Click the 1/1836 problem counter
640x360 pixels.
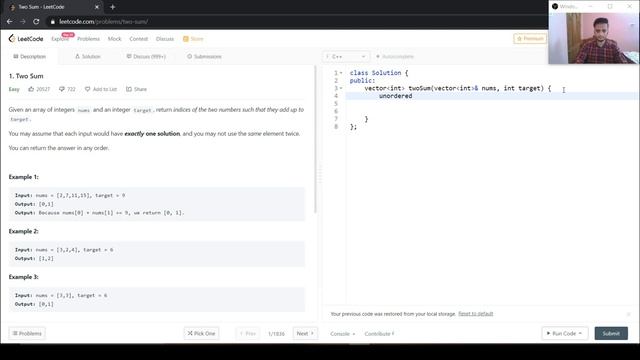[276, 334]
